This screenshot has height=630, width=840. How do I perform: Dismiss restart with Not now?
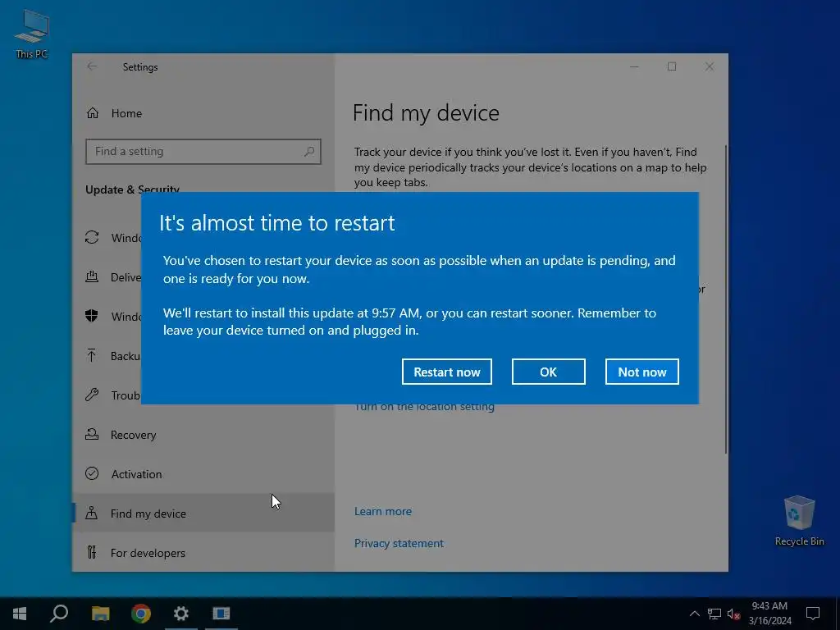coord(641,372)
